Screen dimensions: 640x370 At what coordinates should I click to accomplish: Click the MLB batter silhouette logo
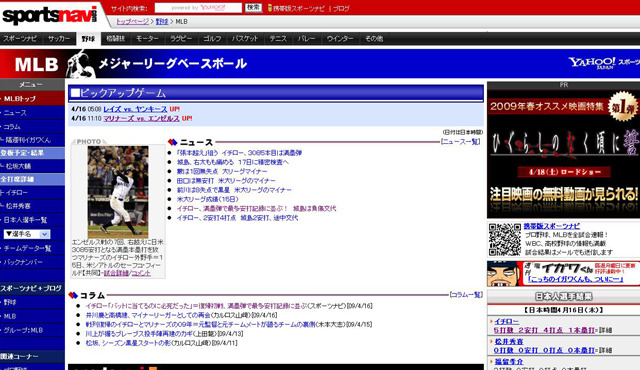[80, 64]
